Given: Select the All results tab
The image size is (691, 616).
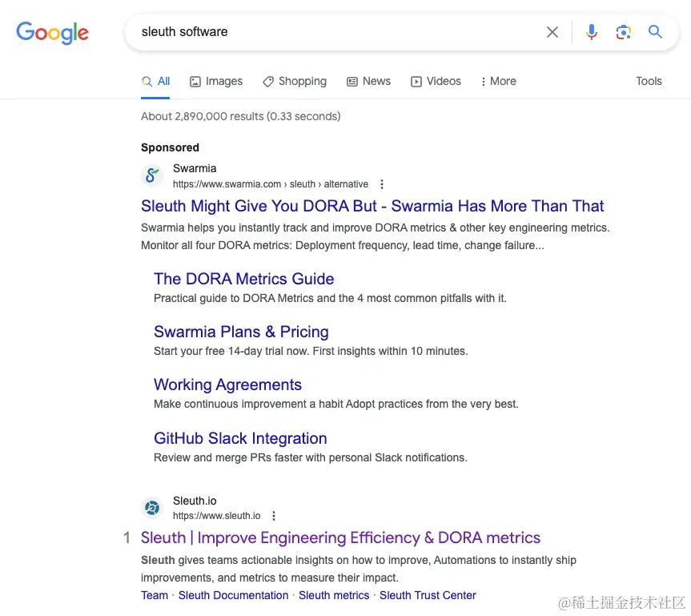Looking at the screenshot, I should (155, 82).
